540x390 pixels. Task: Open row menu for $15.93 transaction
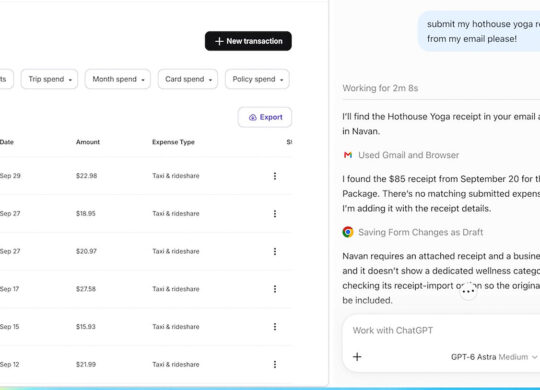275,326
